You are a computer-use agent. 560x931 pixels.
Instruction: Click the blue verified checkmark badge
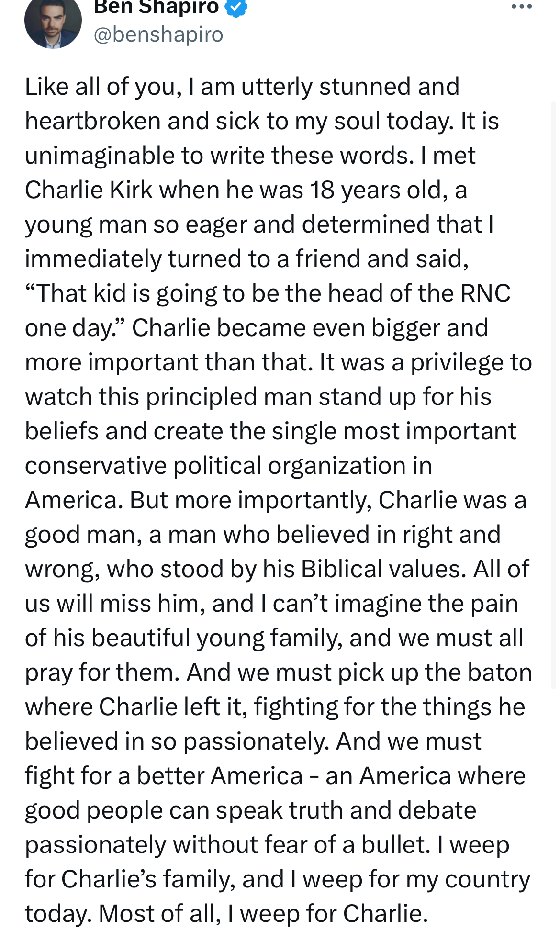tap(236, 7)
